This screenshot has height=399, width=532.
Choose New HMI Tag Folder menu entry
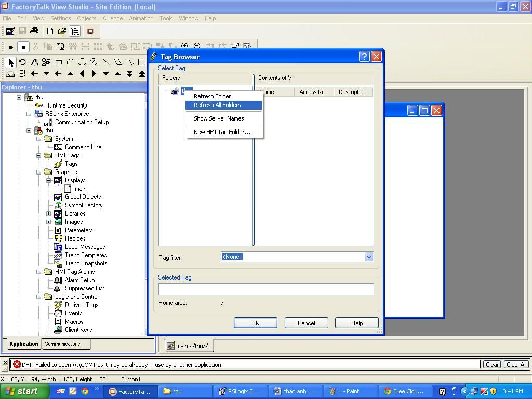[223, 132]
